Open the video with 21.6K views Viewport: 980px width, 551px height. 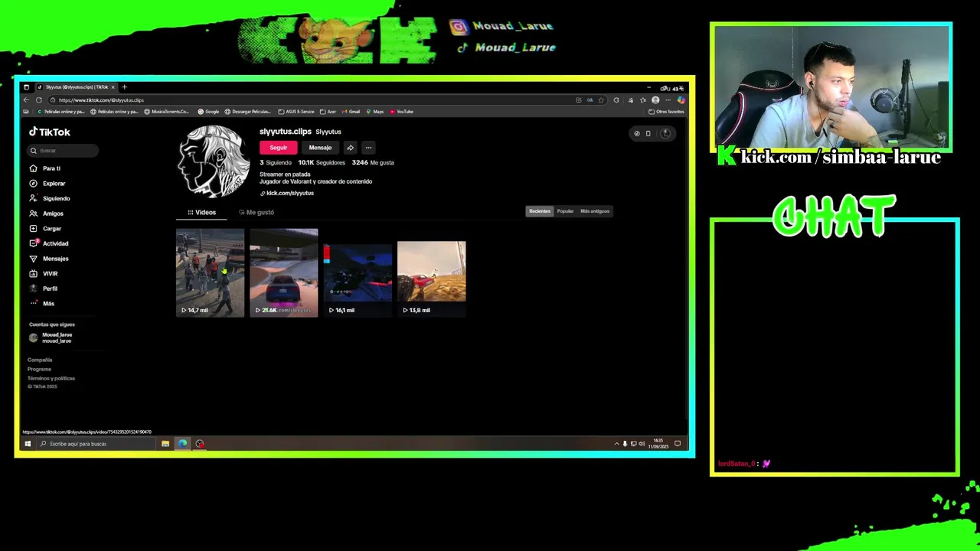click(x=283, y=272)
